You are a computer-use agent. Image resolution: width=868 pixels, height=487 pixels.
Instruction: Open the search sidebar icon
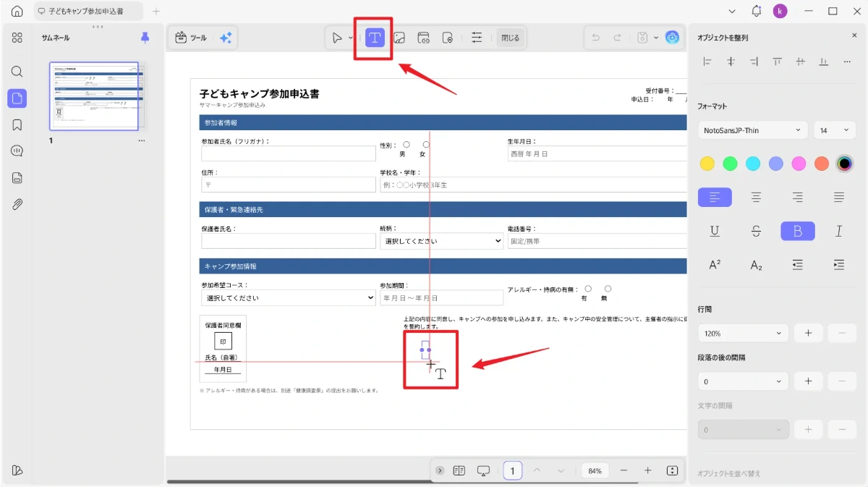coord(17,72)
